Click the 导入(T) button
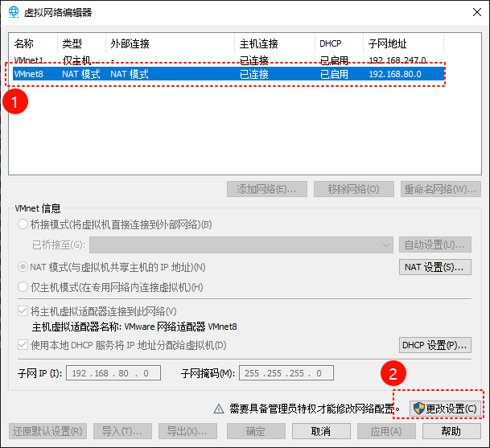The height and width of the screenshot is (448, 490). pyautogui.click(x=122, y=431)
